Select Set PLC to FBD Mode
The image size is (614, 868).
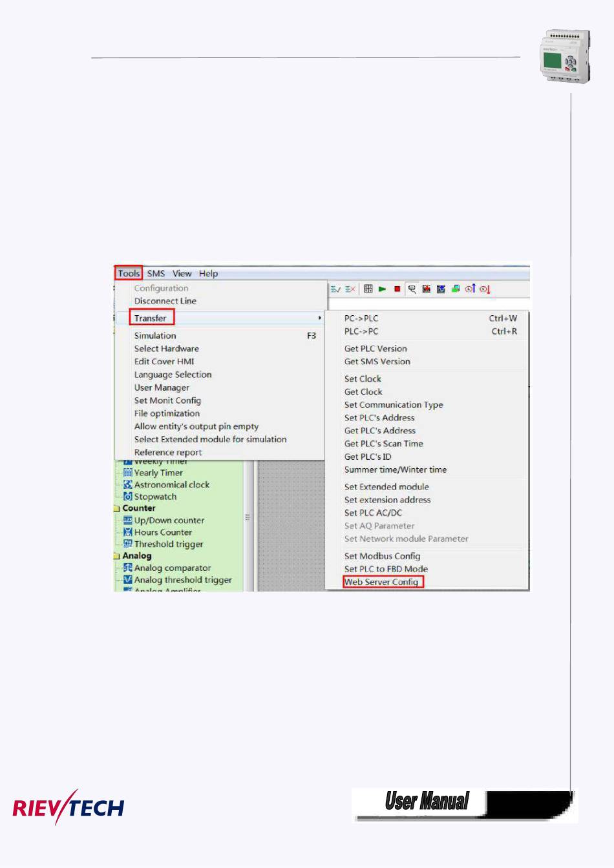pos(386,569)
